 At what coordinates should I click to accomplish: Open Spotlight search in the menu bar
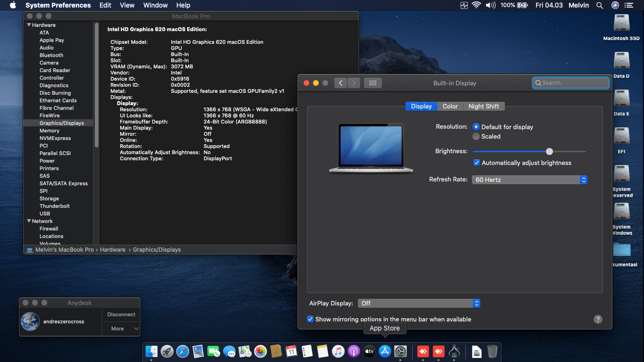600,5
